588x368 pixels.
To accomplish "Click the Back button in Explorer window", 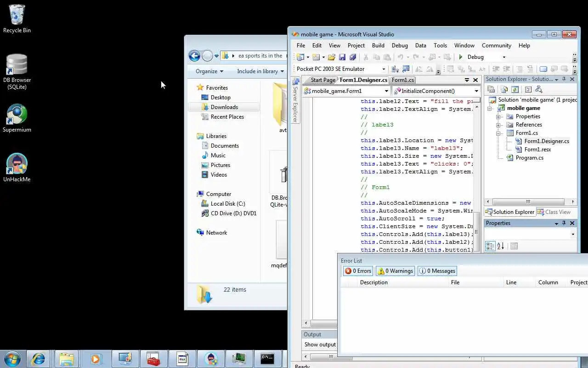I will pyautogui.click(x=194, y=56).
